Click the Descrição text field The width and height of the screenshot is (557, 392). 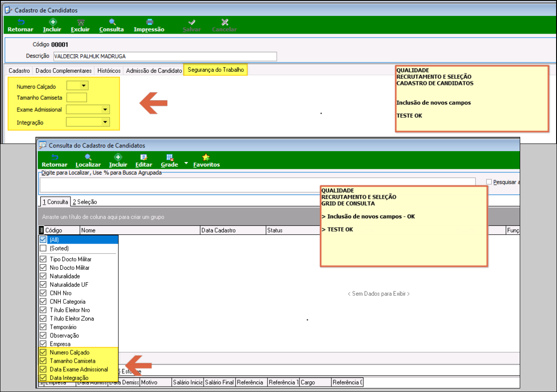coord(165,56)
